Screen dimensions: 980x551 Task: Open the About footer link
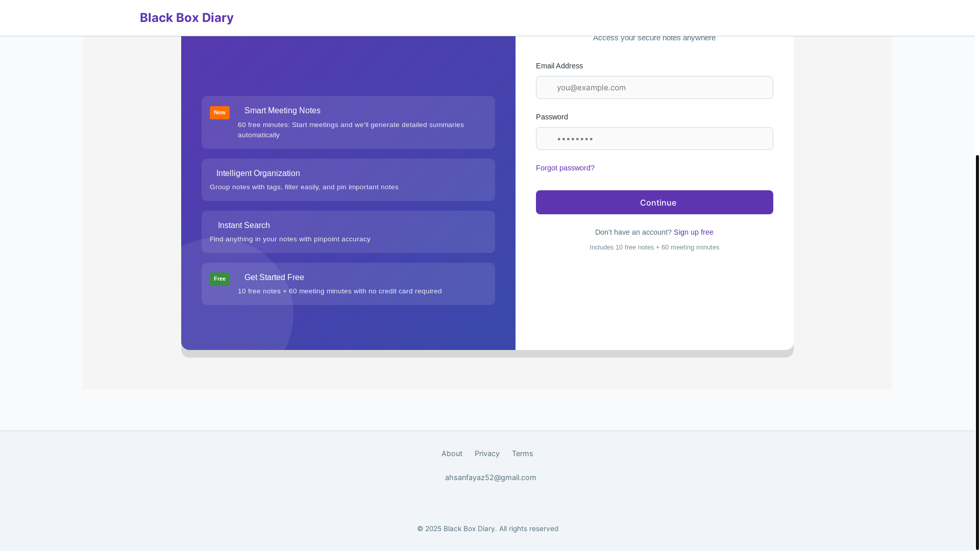point(452,454)
